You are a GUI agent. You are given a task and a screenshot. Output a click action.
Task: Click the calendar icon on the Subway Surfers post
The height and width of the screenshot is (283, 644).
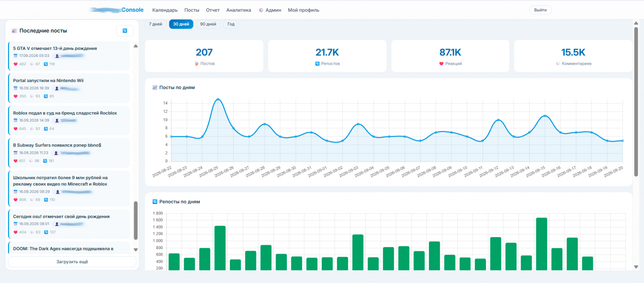click(16, 153)
